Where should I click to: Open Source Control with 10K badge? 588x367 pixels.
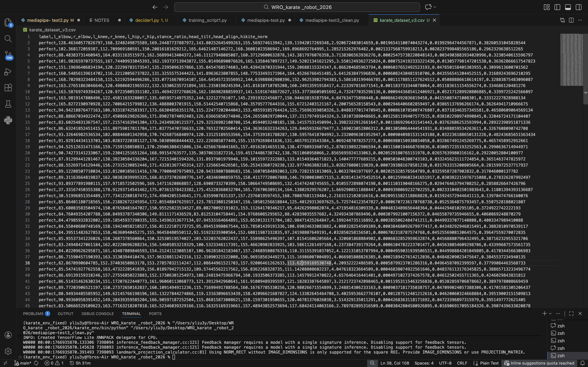point(8,55)
